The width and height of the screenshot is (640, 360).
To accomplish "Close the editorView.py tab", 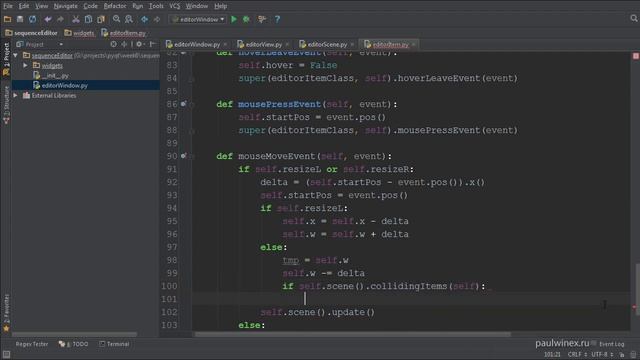I will [287, 44].
